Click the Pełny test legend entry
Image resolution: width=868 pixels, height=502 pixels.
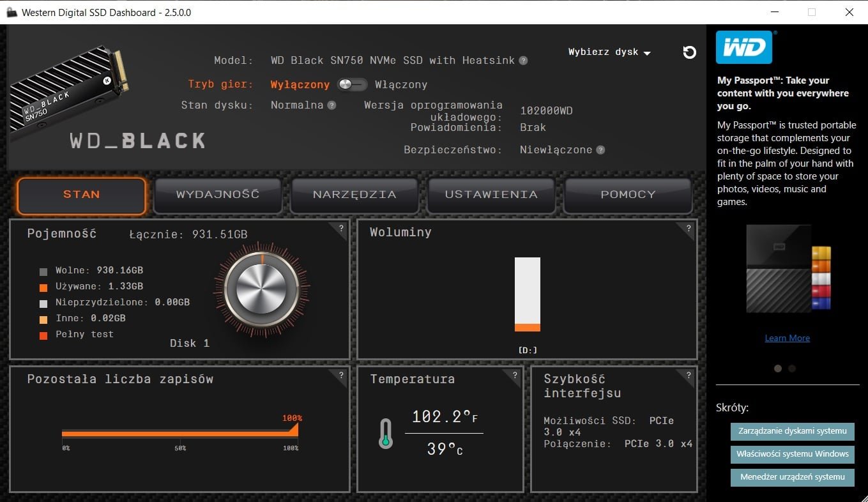84,335
